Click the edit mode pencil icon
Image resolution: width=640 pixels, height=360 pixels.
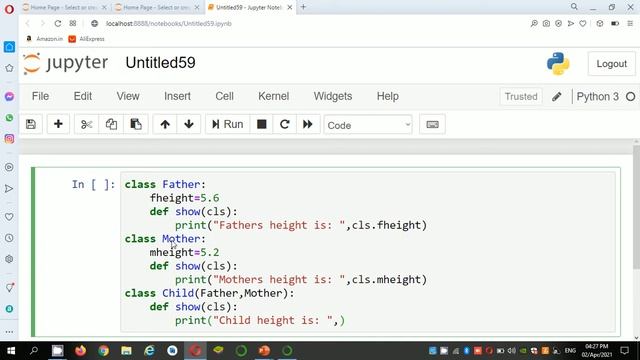click(x=556, y=97)
